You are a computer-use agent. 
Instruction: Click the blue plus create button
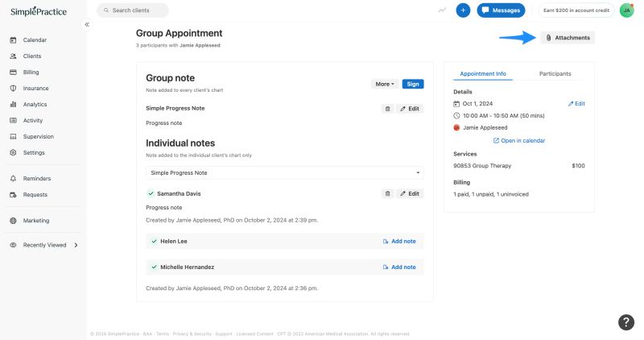(x=463, y=10)
